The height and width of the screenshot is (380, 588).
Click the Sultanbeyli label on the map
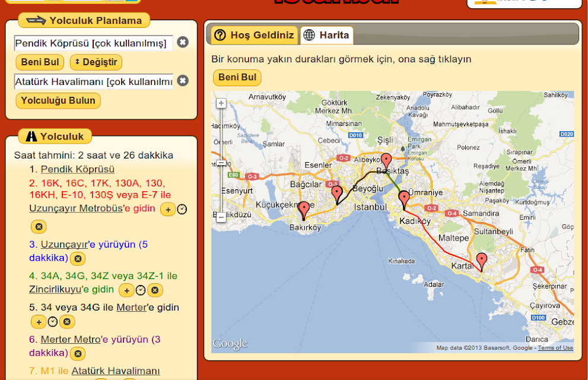[494, 232]
